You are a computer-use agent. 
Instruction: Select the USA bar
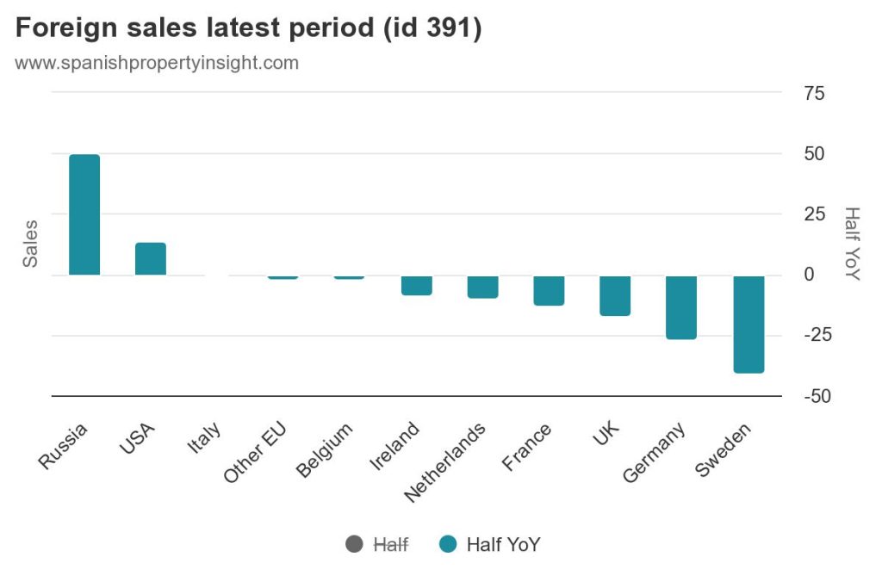point(151,258)
